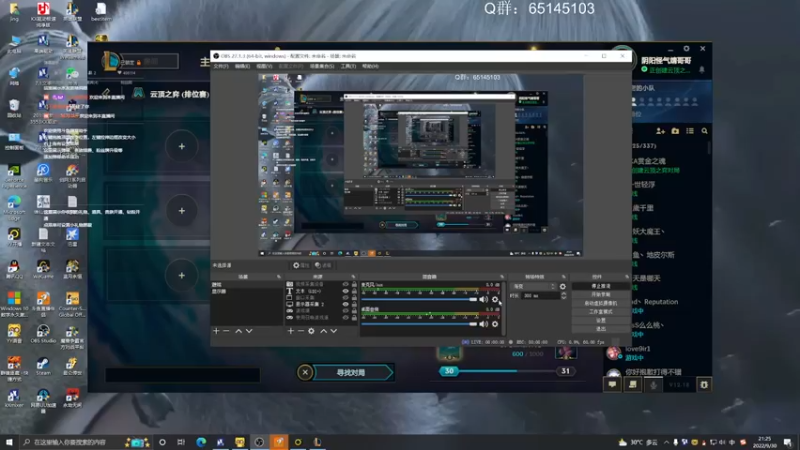800x450 pixels.
Task: Open Windows Start menu
Action: click(x=9, y=442)
